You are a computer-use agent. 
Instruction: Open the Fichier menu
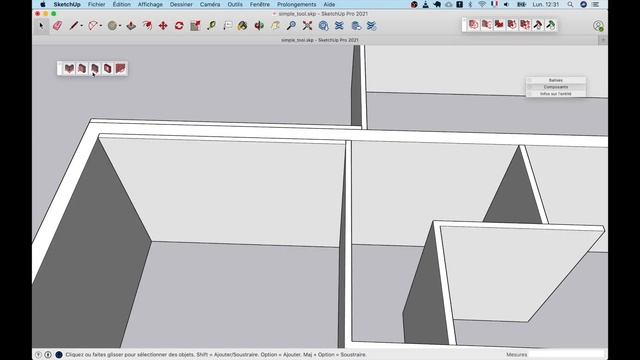[x=97, y=4]
